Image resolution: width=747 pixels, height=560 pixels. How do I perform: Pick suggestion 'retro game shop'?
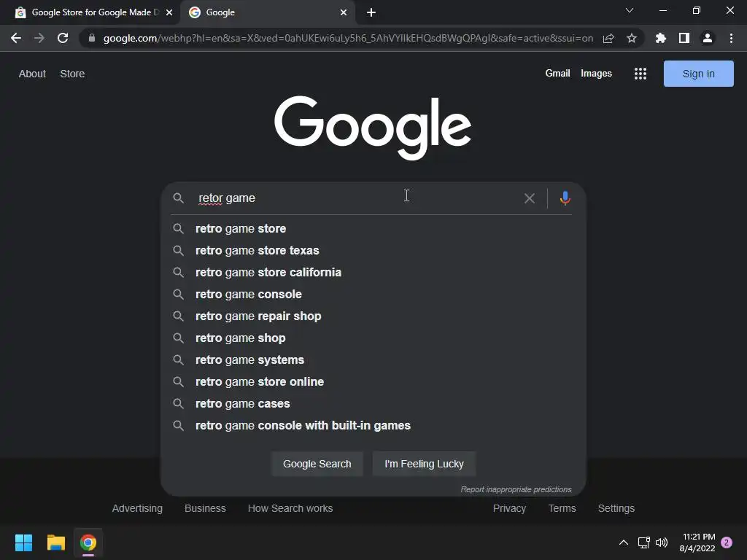(x=373, y=338)
